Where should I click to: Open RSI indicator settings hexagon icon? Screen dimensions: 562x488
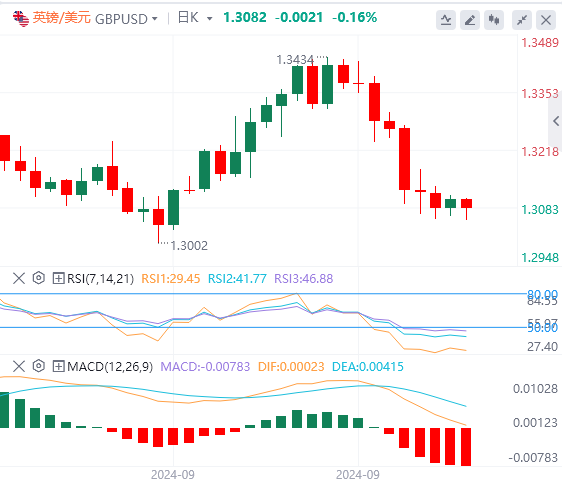pos(39,278)
